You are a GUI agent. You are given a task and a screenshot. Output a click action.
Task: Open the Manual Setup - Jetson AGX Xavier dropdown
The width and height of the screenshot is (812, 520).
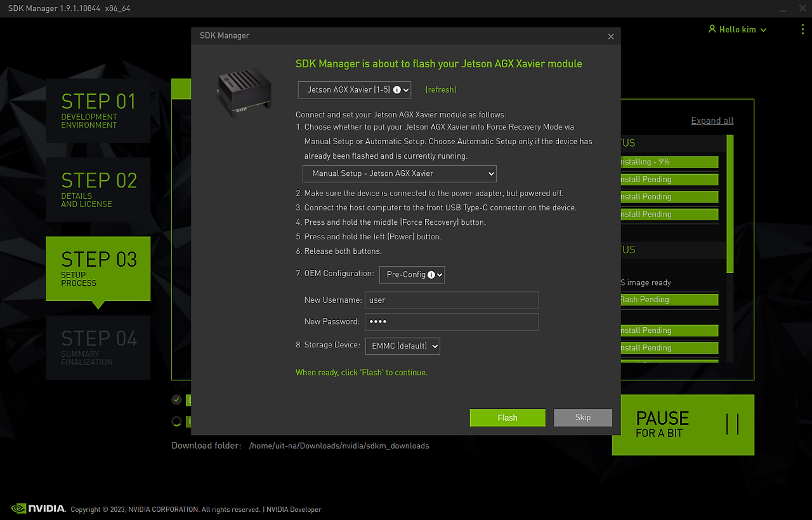pyautogui.click(x=400, y=173)
